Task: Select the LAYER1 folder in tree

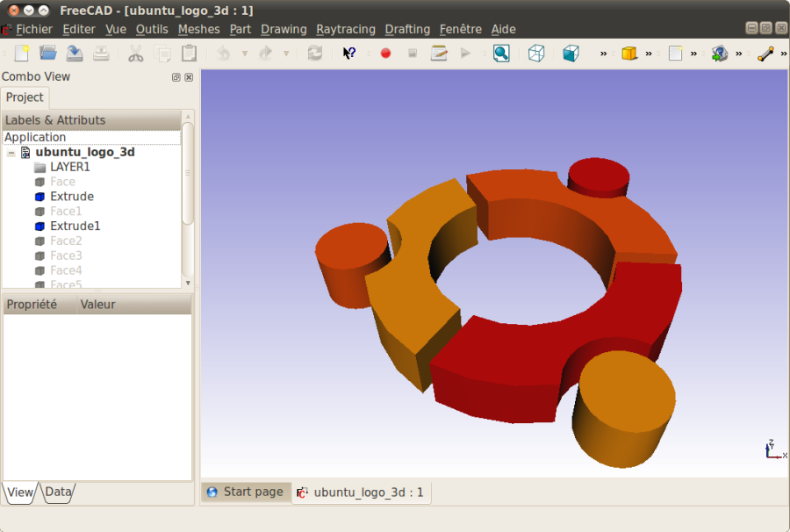Action: [69, 167]
